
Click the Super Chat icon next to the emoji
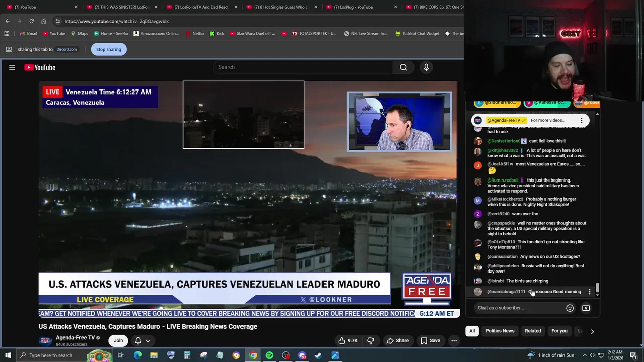(586, 308)
